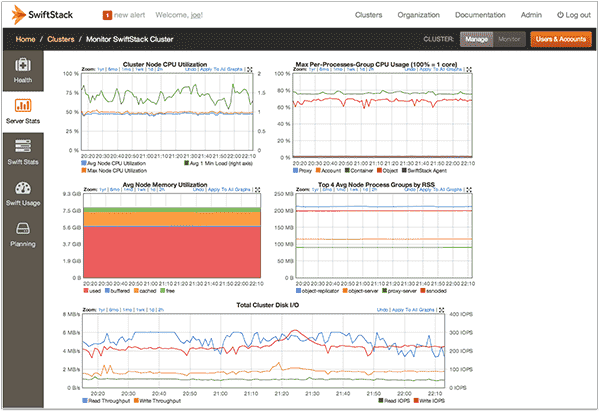Expand Cluster Node CPU Utilization graph fullscreen

(249, 70)
